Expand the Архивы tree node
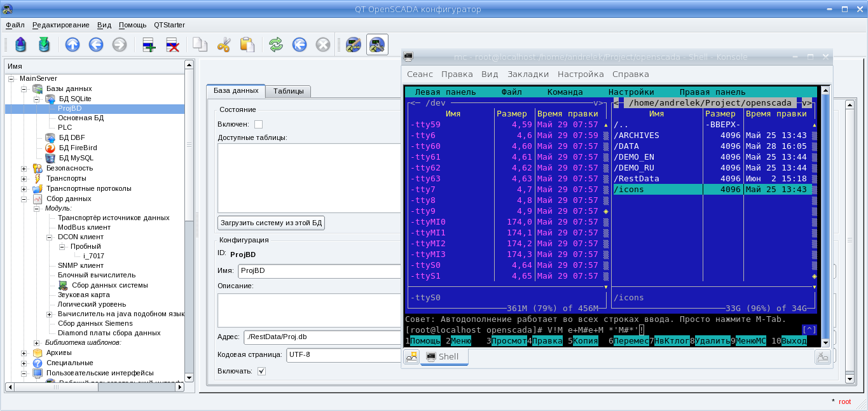Viewport: 868px width, 411px height. coord(24,352)
